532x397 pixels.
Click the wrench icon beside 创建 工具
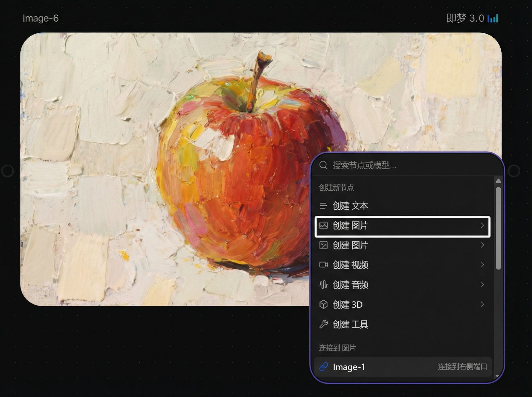pyautogui.click(x=323, y=324)
